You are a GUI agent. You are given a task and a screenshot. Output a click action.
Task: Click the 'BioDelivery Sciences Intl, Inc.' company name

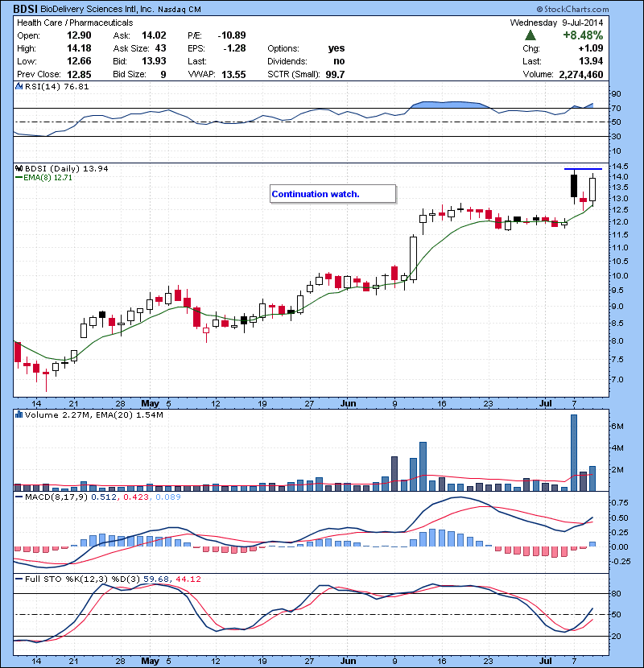click(97, 10)
